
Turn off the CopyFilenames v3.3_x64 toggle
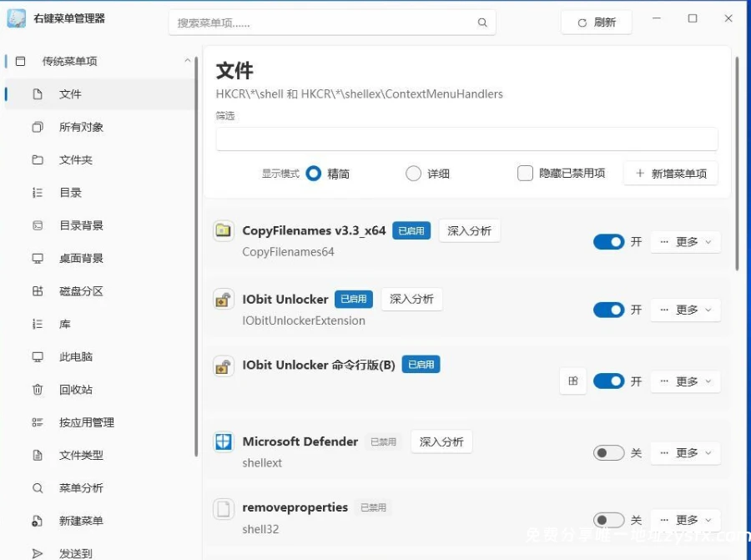tap(609, 242)
